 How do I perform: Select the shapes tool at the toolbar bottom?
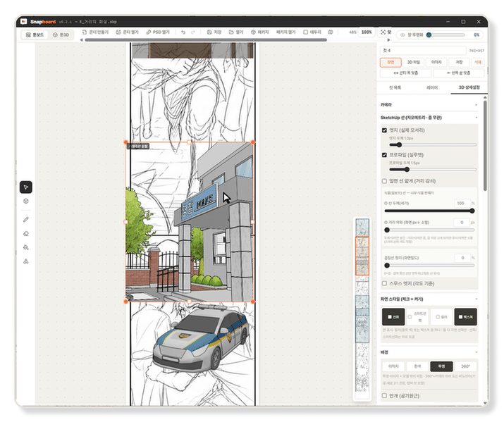click(25, 261)
